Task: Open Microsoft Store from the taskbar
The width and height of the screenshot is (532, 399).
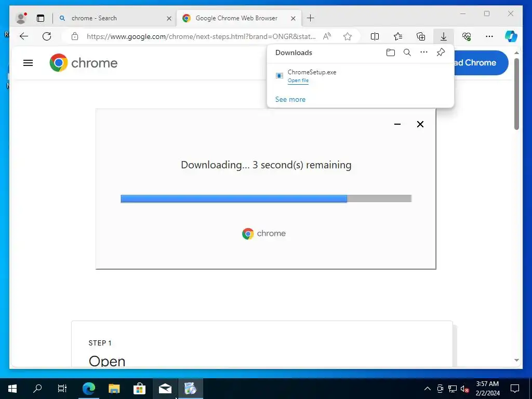Action: point(139,389)
